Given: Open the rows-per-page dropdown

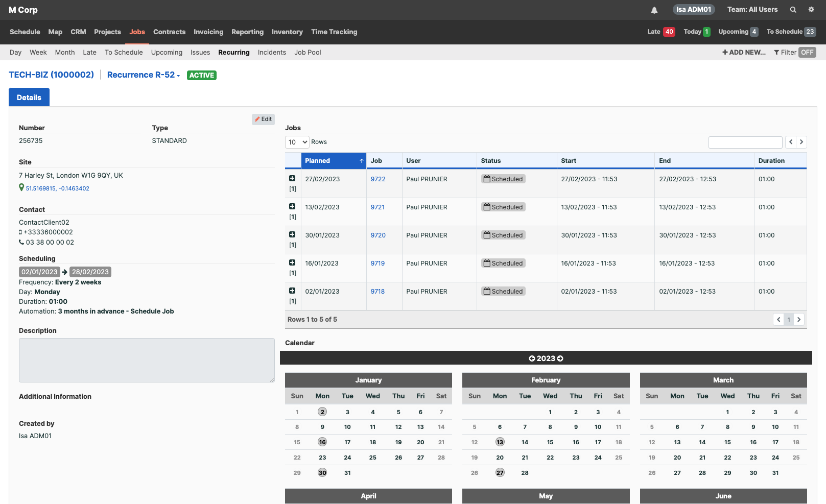Looking at the screenshot, I should 297,142.
